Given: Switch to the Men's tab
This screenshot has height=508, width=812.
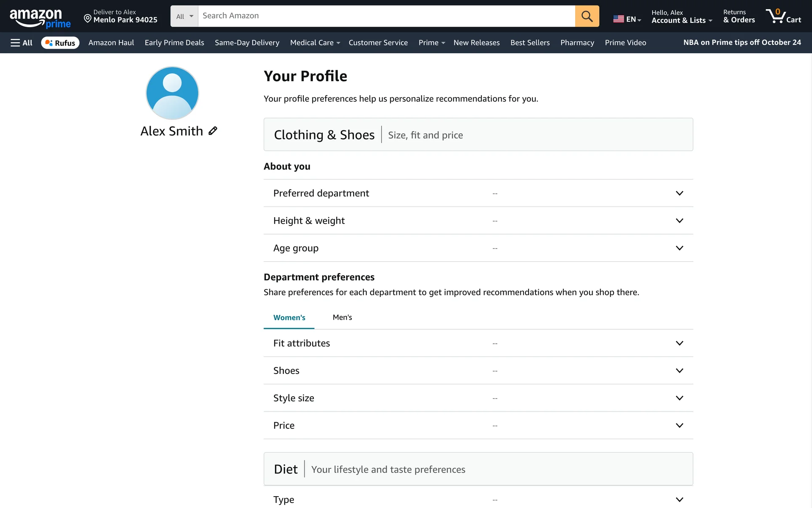Looking at the screenshot, I should (x=342, y=317).
